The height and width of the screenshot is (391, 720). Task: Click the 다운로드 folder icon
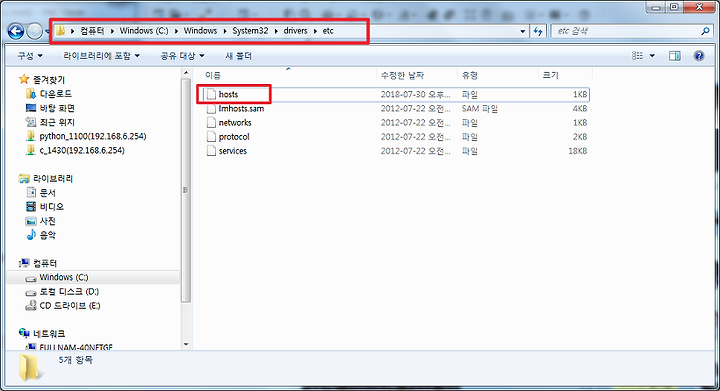[x=31, y=94]
